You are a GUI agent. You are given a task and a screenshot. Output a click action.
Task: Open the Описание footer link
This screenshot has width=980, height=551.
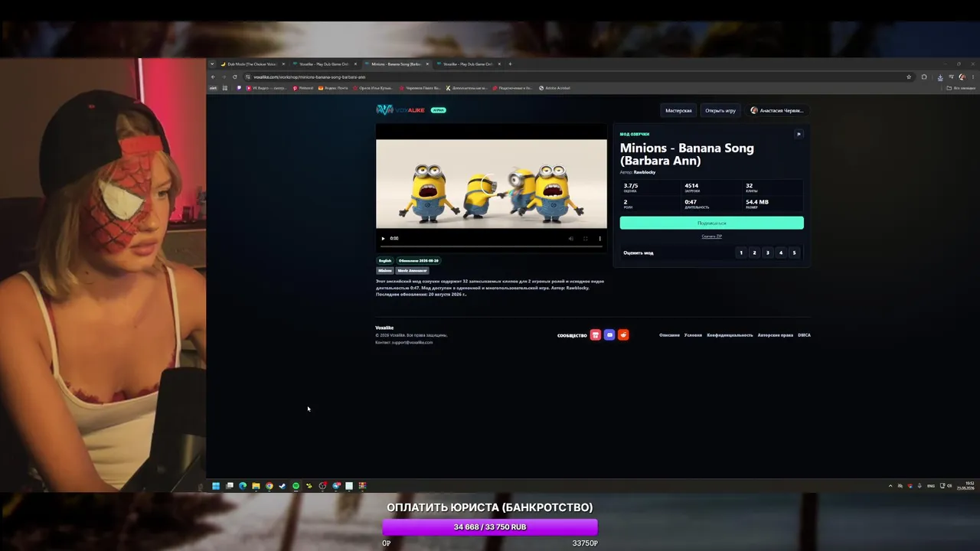point(669,335)
